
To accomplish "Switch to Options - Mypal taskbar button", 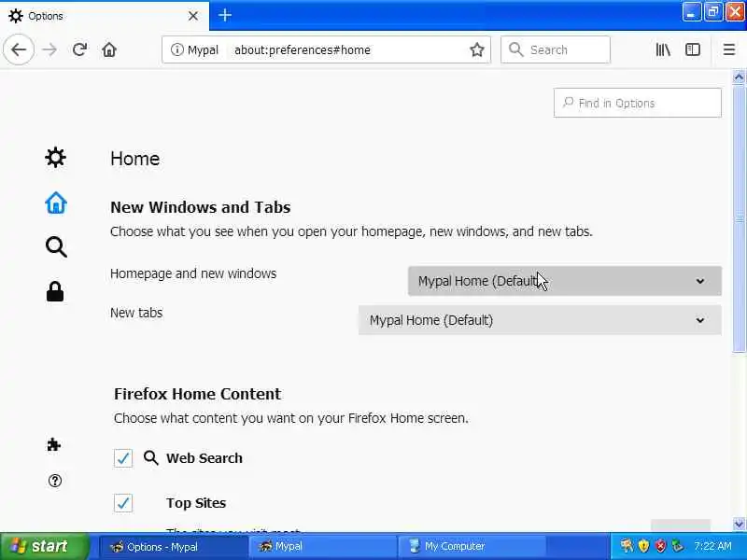I will [x=174, y=547].
